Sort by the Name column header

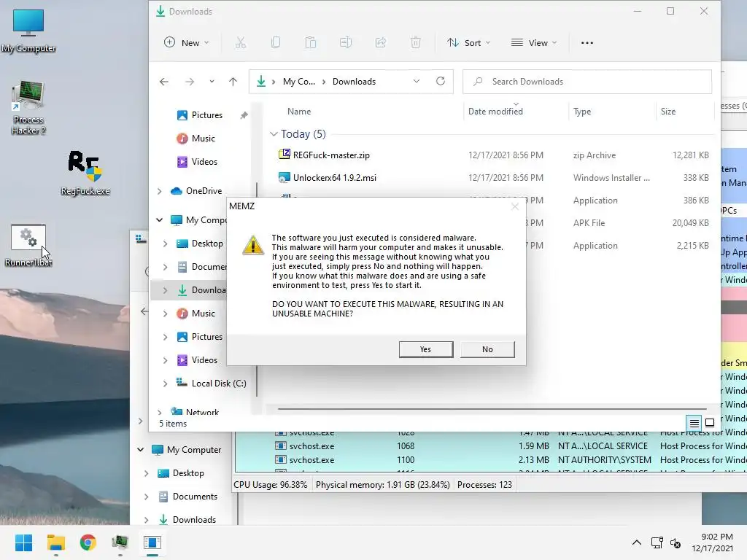coord(298,112)
